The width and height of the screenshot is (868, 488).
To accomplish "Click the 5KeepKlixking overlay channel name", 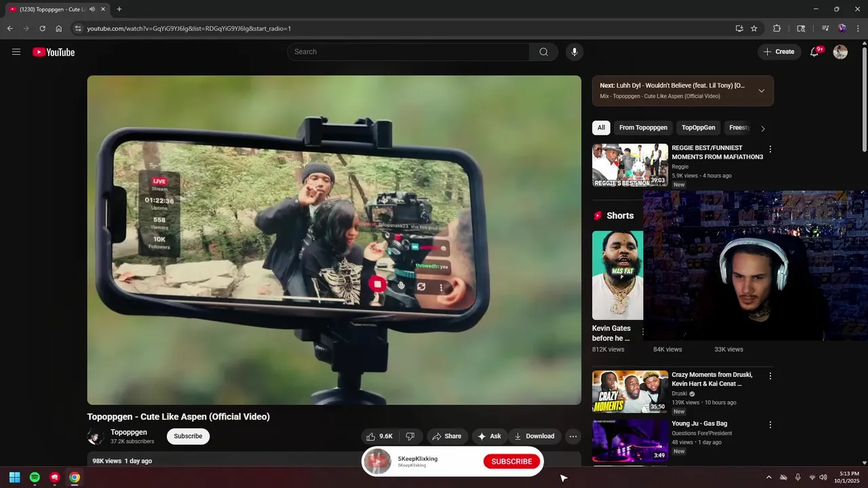I will pos(418,459).
